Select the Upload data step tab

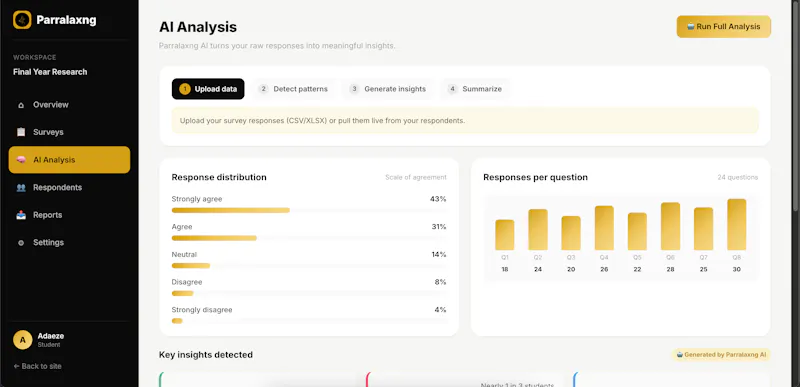208,89
